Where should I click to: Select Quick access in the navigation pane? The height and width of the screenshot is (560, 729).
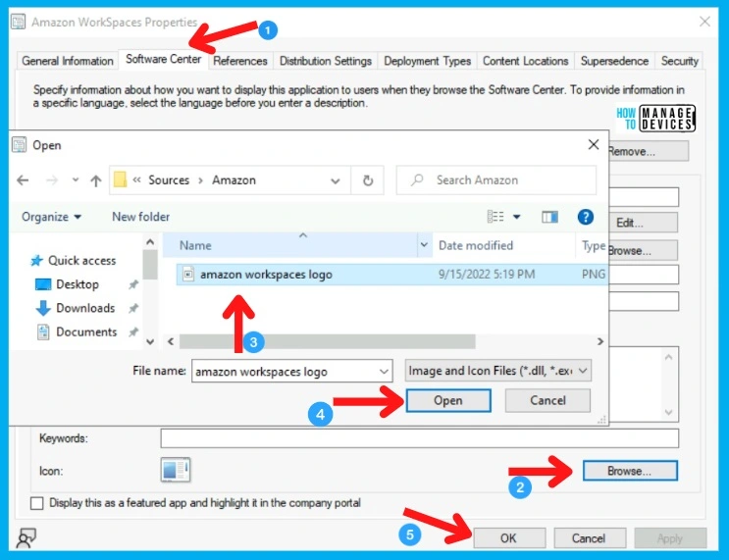(x=74, y=261)
